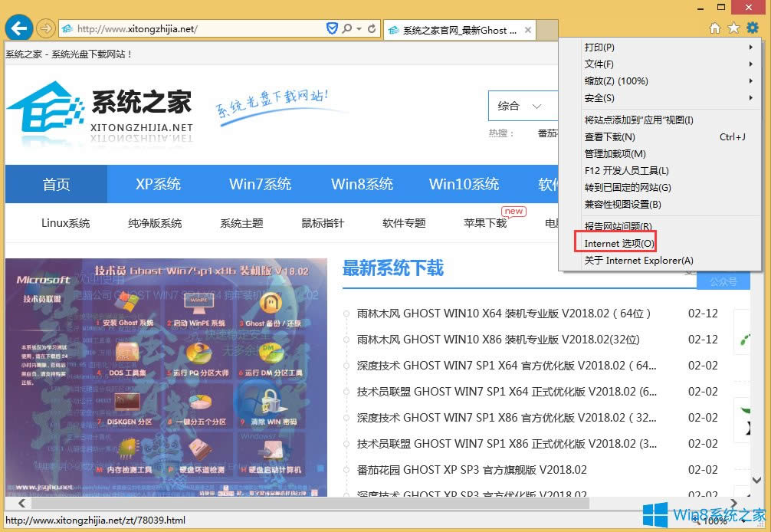Click the Tools gear icon
This screenshot has width=771, height=532.
(752, 26)
